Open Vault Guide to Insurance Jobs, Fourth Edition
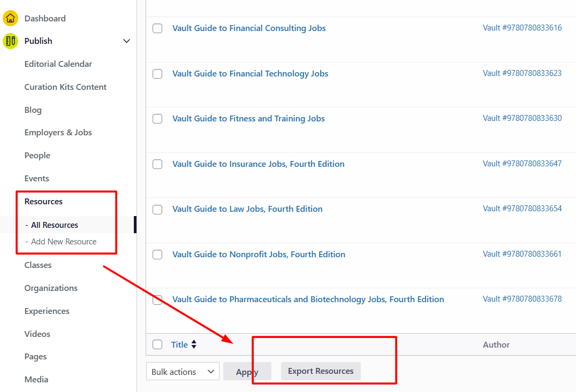 259,164
